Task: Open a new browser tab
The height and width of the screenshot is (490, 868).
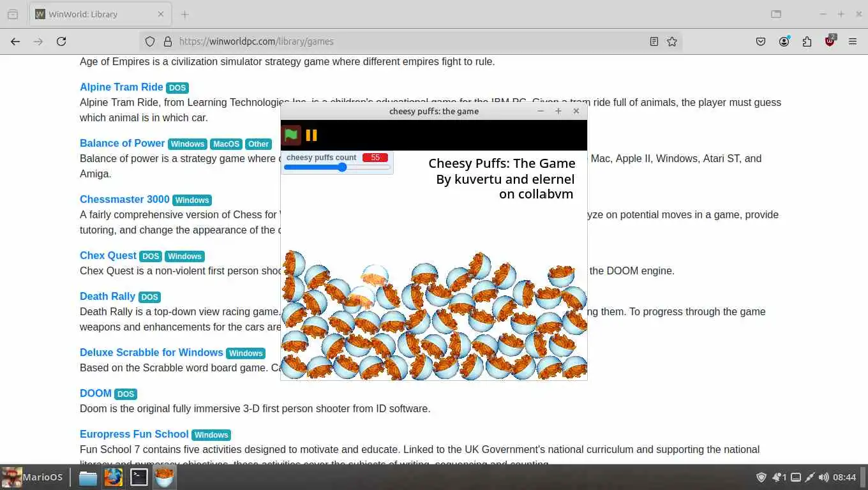Action: pyautogui.click(x=185, y=14)
